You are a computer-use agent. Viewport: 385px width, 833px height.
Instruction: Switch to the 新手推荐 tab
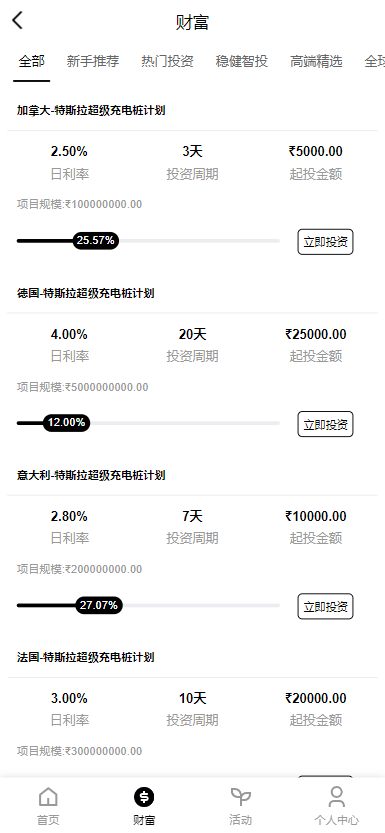[x=93, y=62]
